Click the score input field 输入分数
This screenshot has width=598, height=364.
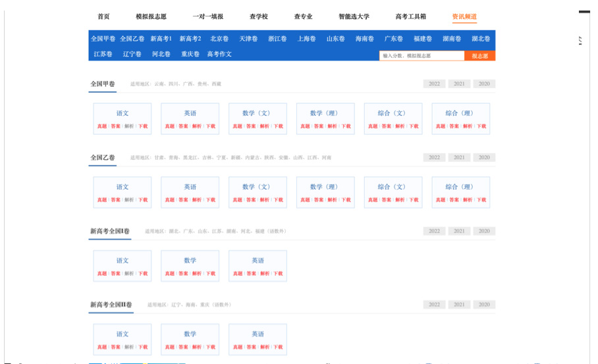tap(421, 56)
